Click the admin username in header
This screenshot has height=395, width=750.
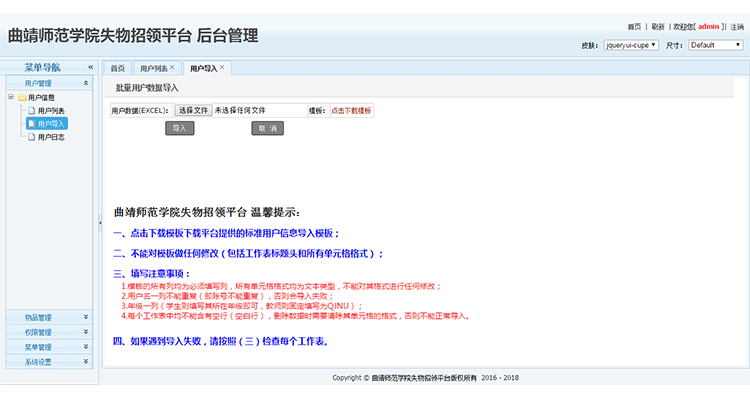708,27
